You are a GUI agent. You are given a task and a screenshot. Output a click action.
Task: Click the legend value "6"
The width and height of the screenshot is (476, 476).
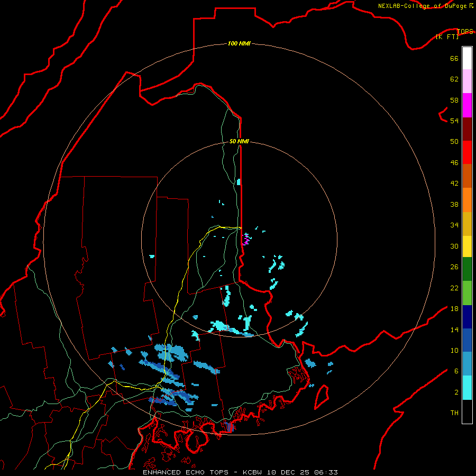coord(456,371)
